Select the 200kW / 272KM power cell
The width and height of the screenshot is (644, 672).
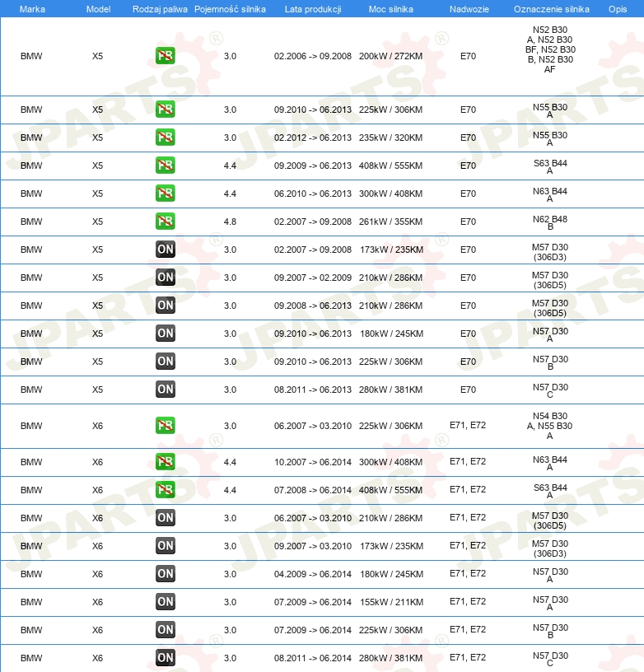click(391, 56)
